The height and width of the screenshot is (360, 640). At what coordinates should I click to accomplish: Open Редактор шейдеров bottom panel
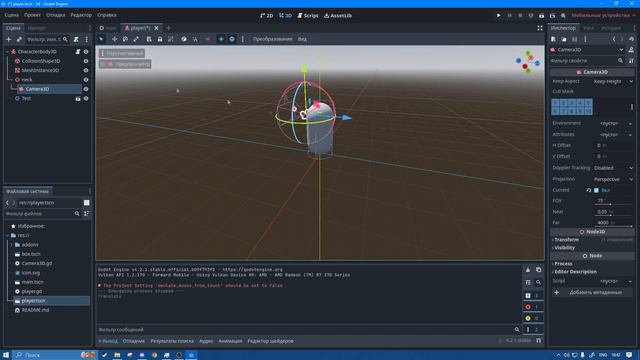pos(270,341)
